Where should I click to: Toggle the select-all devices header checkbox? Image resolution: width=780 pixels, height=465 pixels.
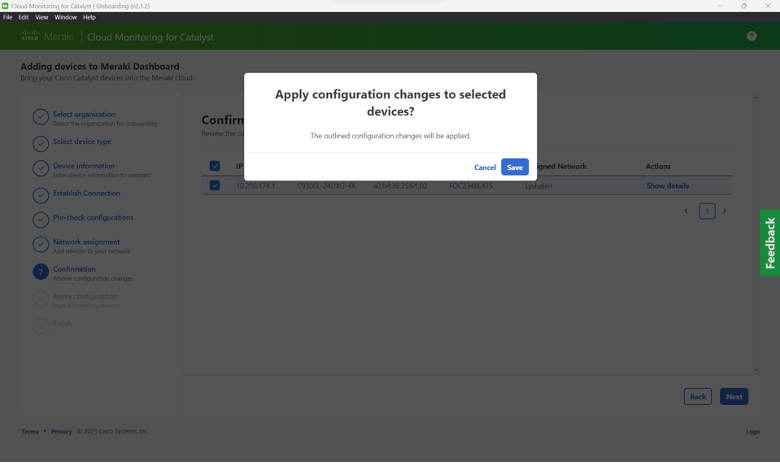coord(215,166)
